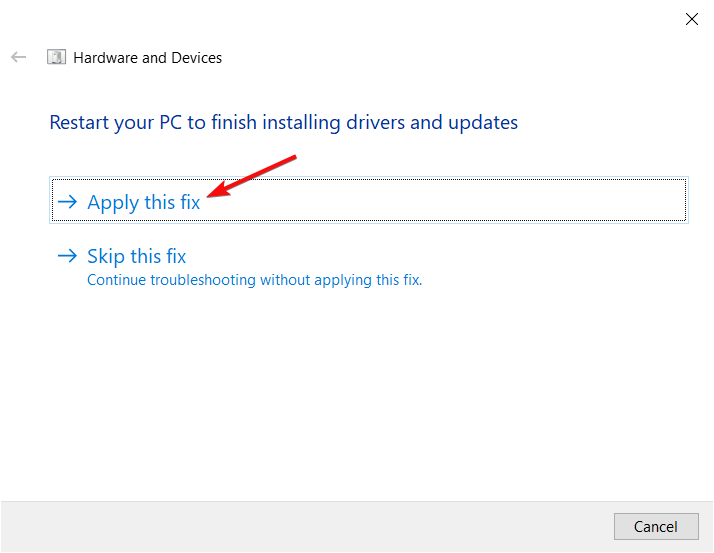
Task: Choose Skip this fix
Action: tap(137, 256)
